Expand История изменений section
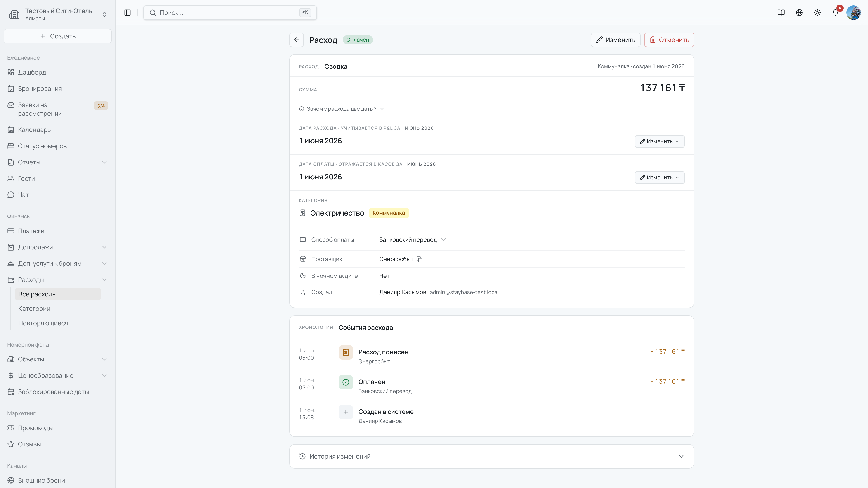This screenshot has height=488, width=868. [x=492, y=456]
